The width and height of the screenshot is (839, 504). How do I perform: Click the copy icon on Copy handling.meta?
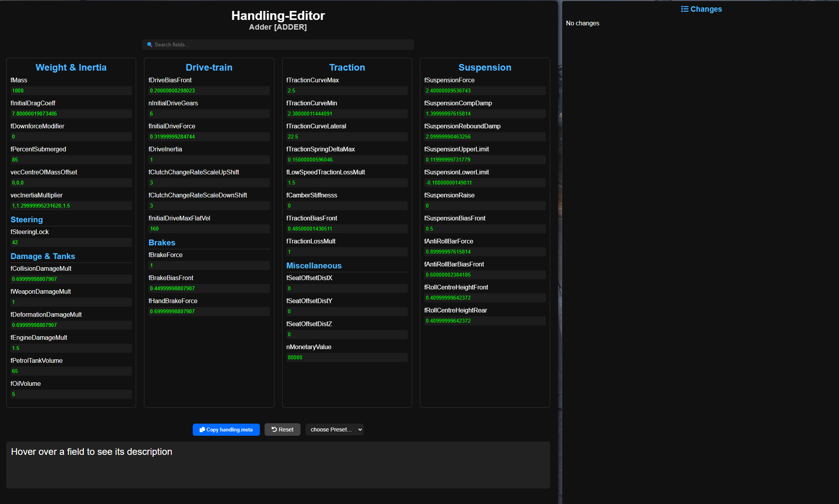tap(202, 429)
